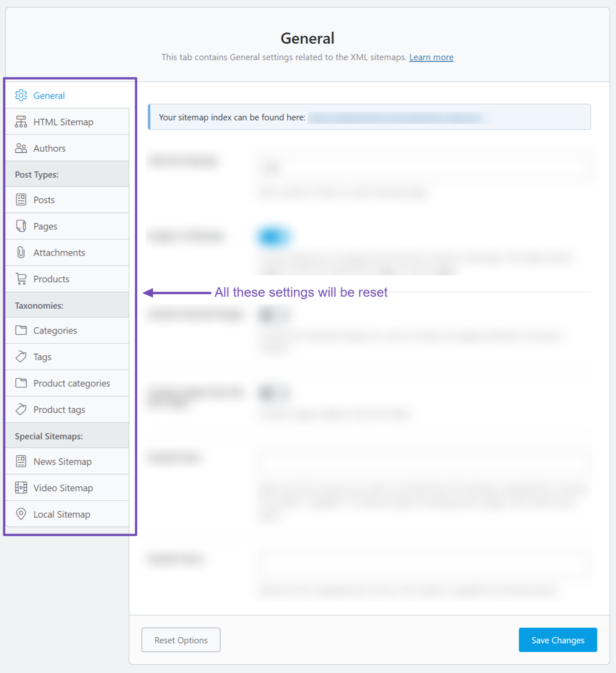Click the News Sitemap newspaper icon

click(21, 461)
